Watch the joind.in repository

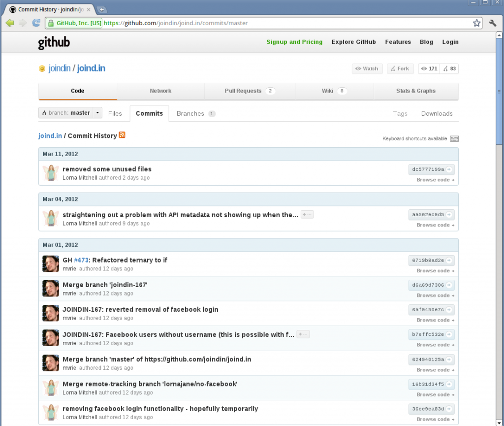tap(367, 68)
